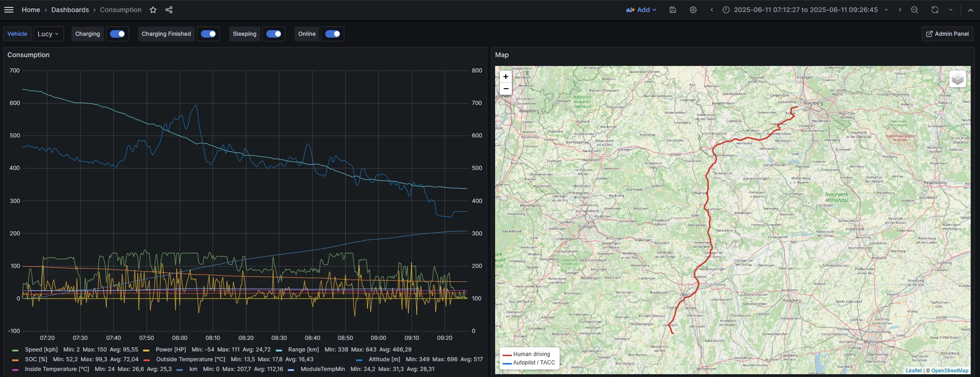Screen dimensions: 980x377
Task: Toggle the Range [km] series in legend
Action: click(x=303, y=350)
